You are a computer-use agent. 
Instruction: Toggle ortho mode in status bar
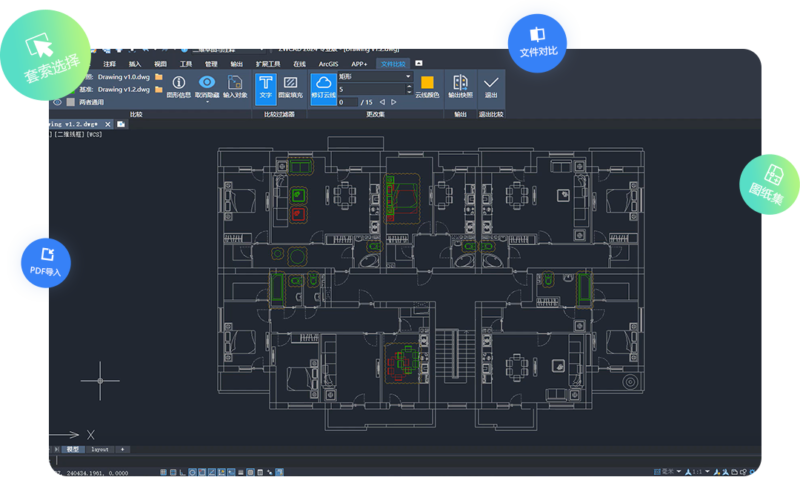[x=182, y=473]
